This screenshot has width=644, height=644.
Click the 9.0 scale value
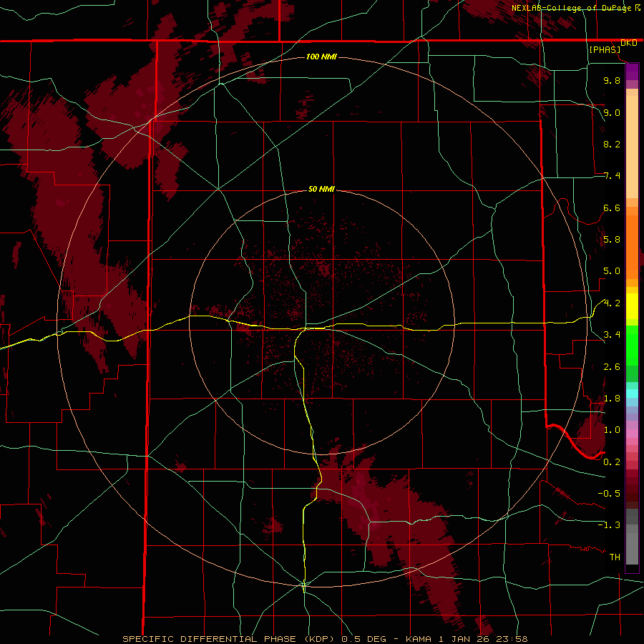tap(612, 112)
